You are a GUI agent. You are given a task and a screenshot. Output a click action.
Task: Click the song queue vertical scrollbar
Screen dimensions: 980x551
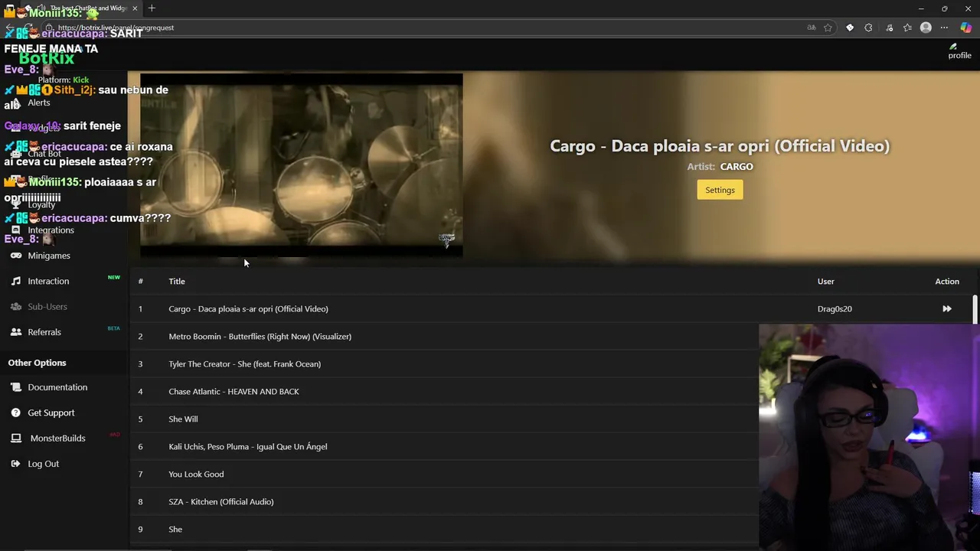click(975, 309)
